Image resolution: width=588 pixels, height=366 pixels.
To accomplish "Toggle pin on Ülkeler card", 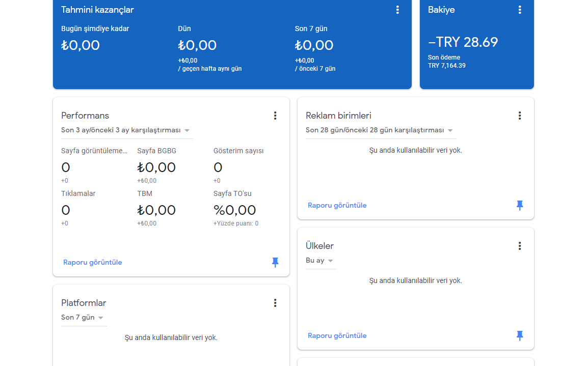I will 520,335.
